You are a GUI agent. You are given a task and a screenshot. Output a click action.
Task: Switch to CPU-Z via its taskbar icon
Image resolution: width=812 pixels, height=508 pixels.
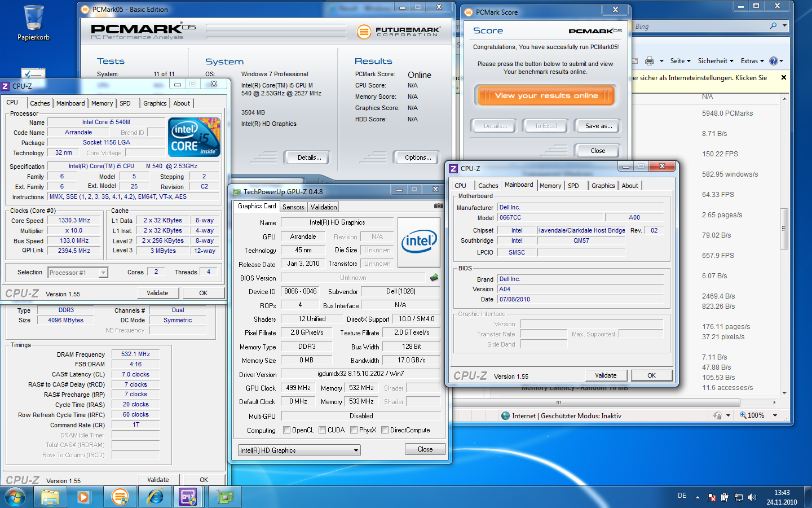click(x=188, y=497)
